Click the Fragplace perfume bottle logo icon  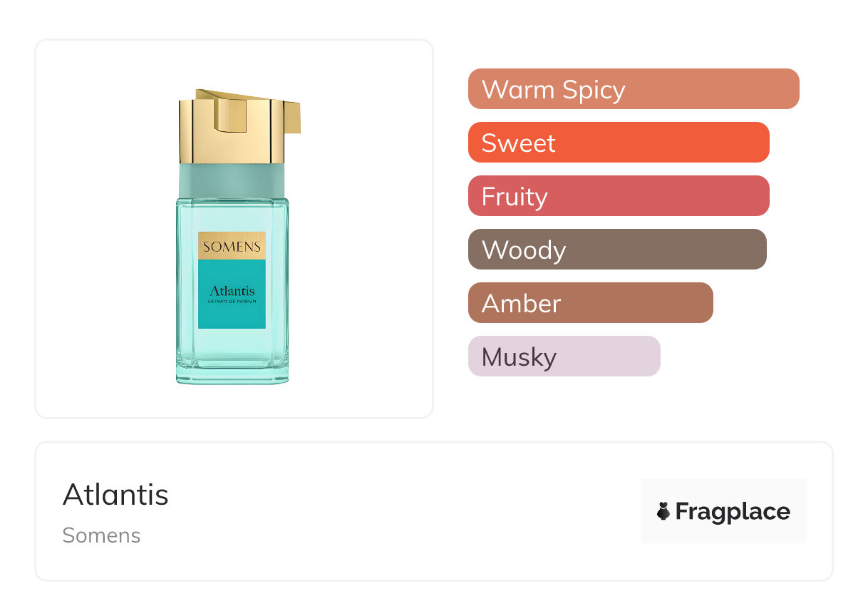pyautogui.click(x=663, y=511)
